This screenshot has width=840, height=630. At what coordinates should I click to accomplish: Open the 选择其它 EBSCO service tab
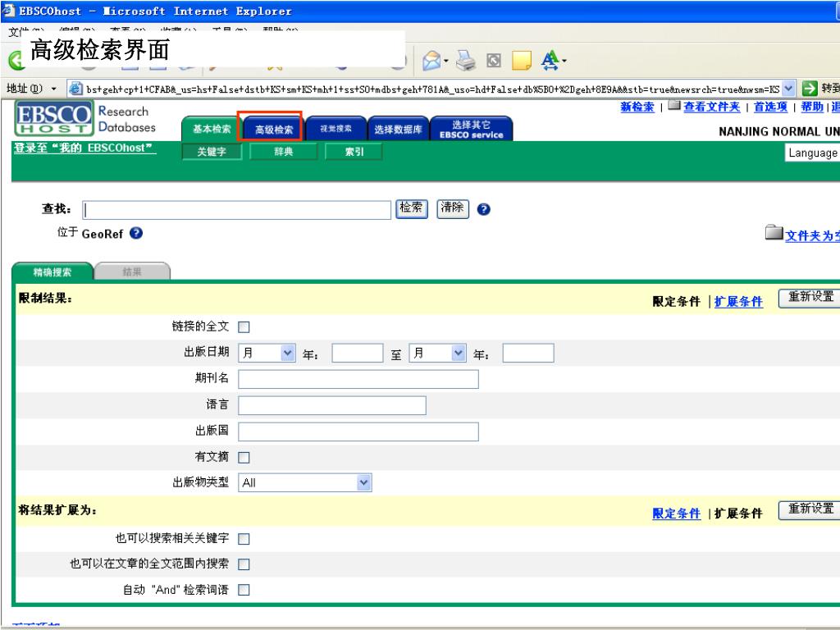472,129
